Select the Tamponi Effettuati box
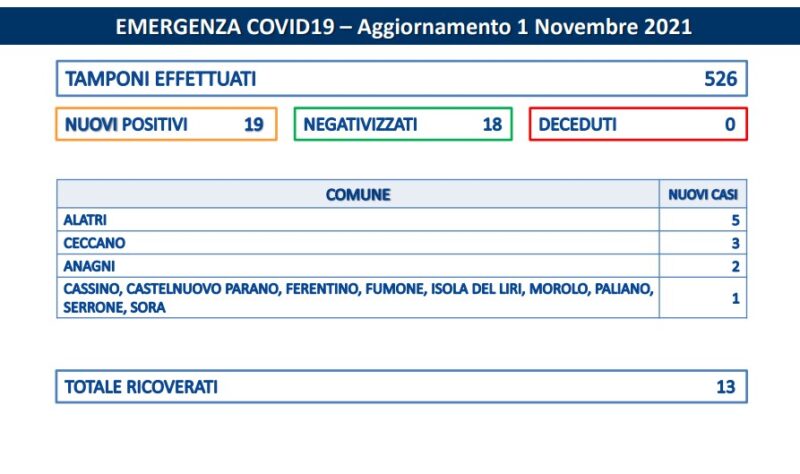 coord(402,79)
